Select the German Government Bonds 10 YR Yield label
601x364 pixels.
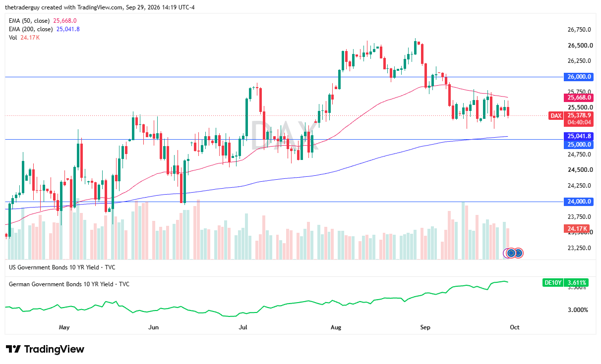tap(69, 284)
